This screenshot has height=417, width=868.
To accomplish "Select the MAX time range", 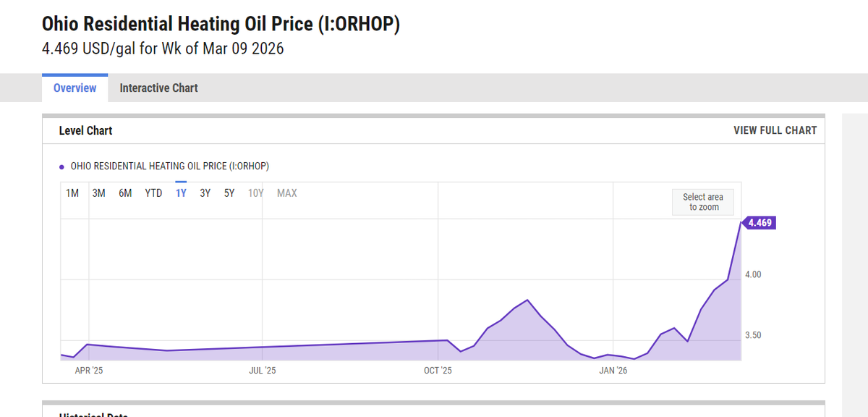I will click(x=287, y=193).
